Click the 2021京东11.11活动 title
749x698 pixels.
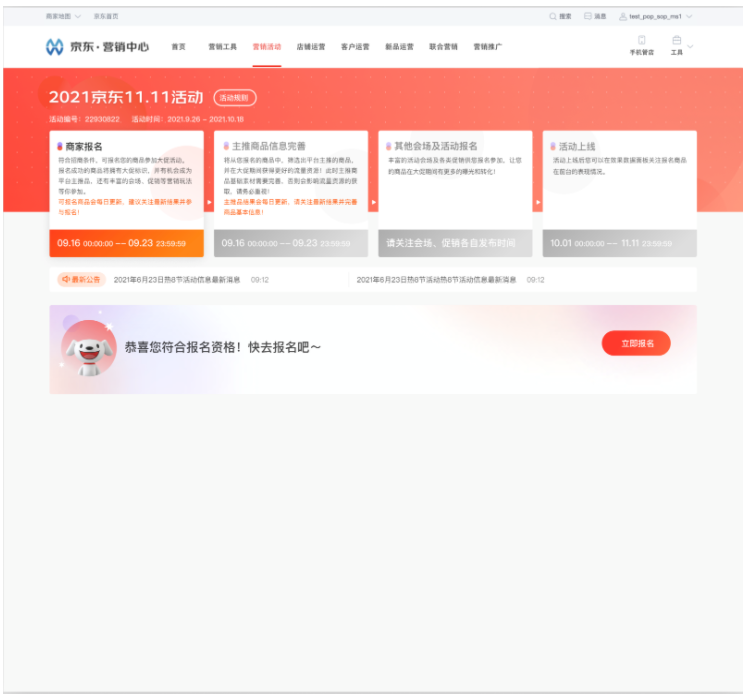(126, 97)
